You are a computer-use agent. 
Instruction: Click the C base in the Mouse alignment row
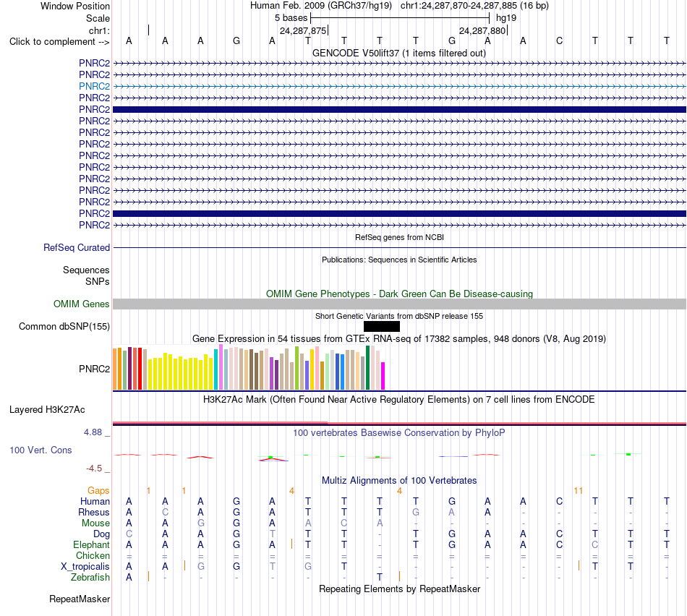pyautogui.click(x=344, y=523)
